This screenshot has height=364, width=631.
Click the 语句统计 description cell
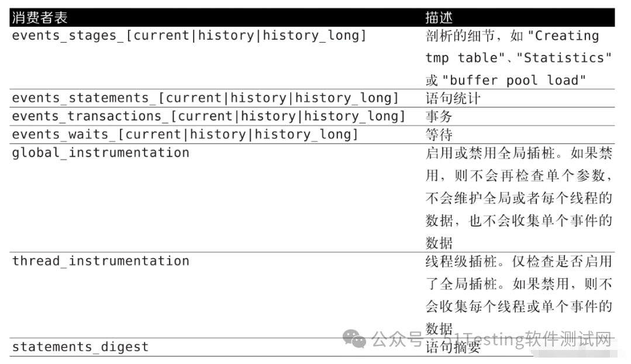pyautogui.click(x=453, y=98)
